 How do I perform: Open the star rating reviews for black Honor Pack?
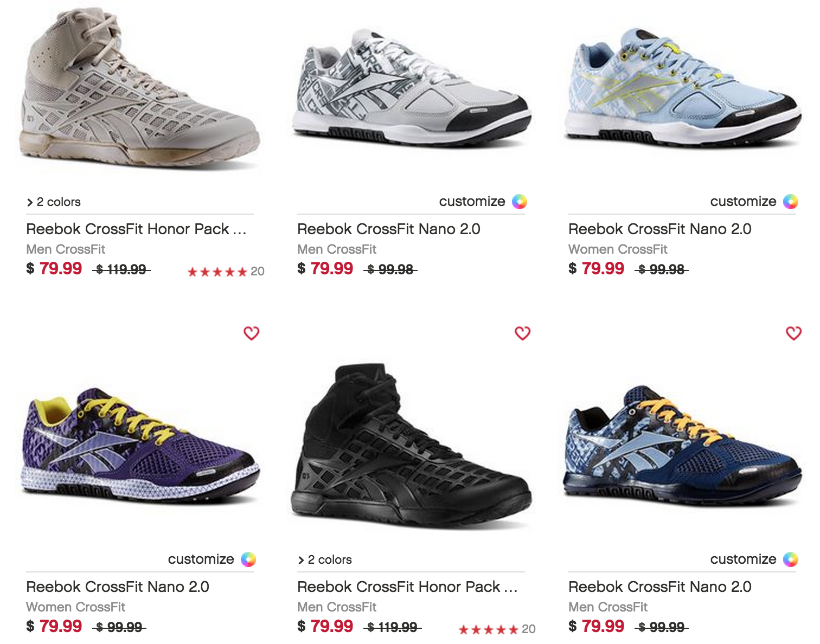pyautogui.click(x=497, y=629)
